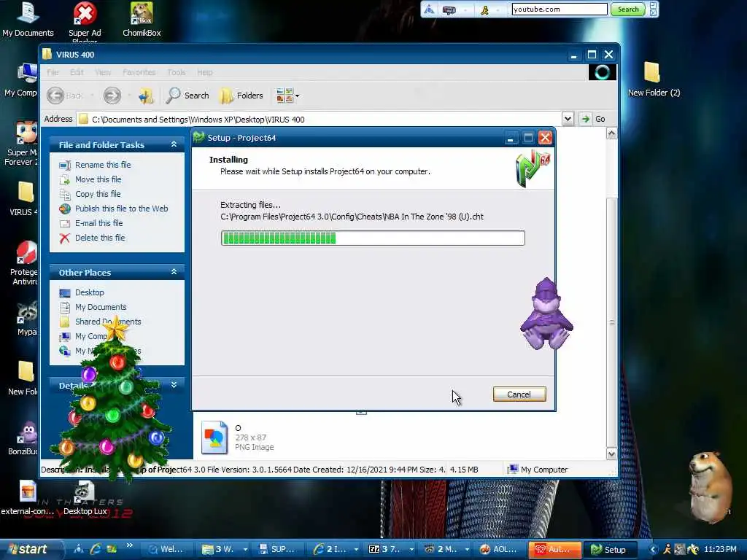This screenshot has width=747, height=560.
Task: Click the purple Bonzi gorilla character
Action: click(x=546, y=314)
